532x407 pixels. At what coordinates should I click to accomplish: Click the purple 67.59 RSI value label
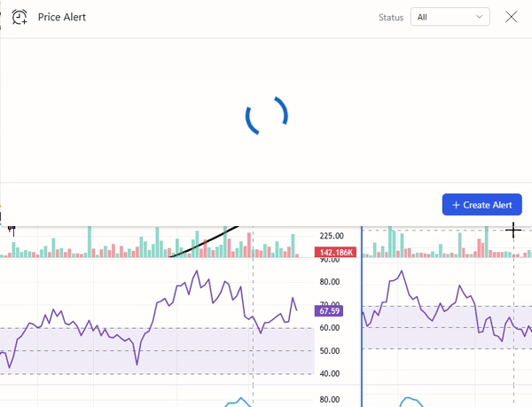(329, 311)
